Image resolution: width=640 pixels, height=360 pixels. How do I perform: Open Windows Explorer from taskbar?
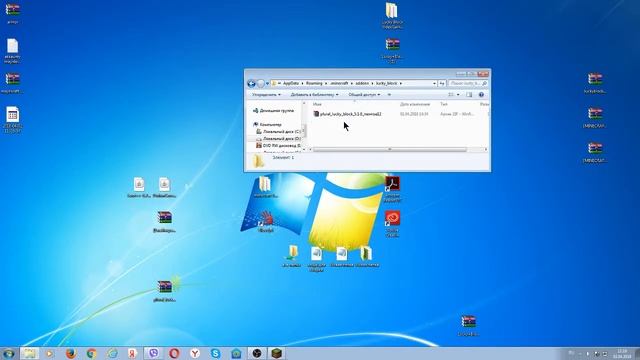pos(29,353)
